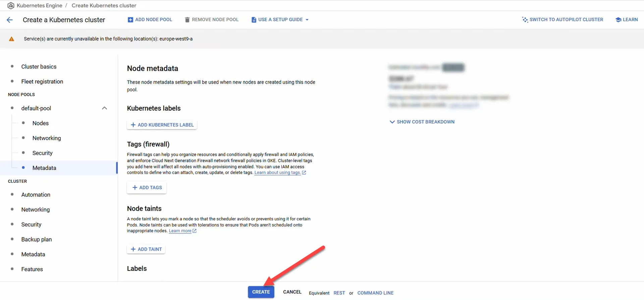
Task: Follow the Learn more link about taints
Action: point(180,231)
